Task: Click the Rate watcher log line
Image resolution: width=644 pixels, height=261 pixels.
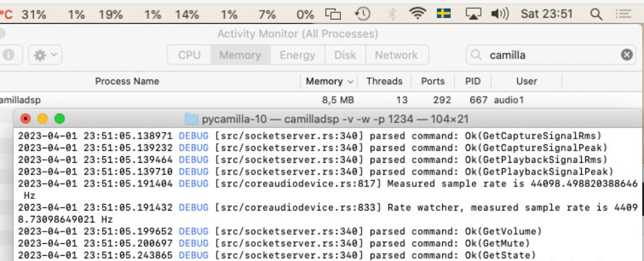Action: tap(328, 213)
